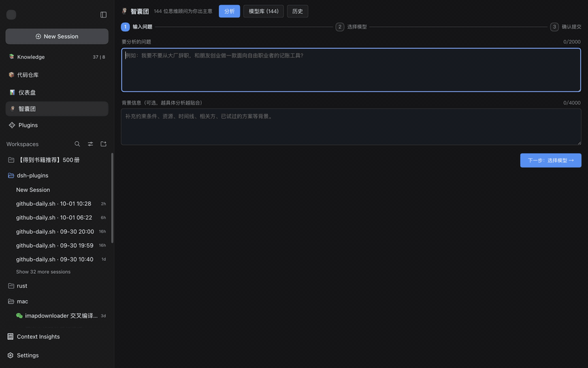Open 代码仓库 in the sidebar
This screenshot has height=368, width=588.
57,75
